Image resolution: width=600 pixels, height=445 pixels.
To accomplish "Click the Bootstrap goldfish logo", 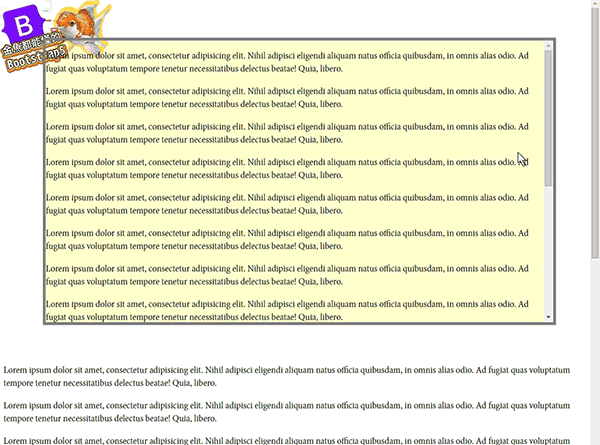I will pyautogui.click(x=54, y=37).
